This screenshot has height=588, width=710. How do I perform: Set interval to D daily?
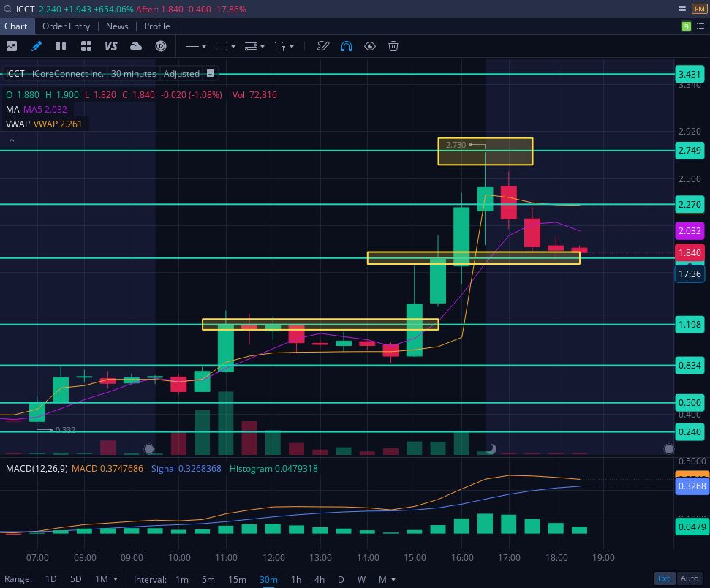[x=341, y=579]
